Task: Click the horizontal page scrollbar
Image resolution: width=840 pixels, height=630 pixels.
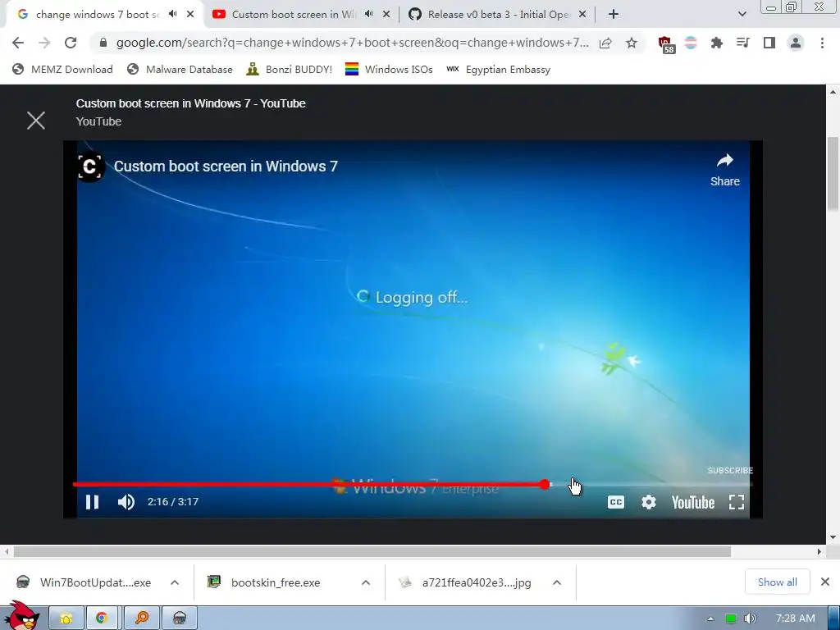Action: 372,552
